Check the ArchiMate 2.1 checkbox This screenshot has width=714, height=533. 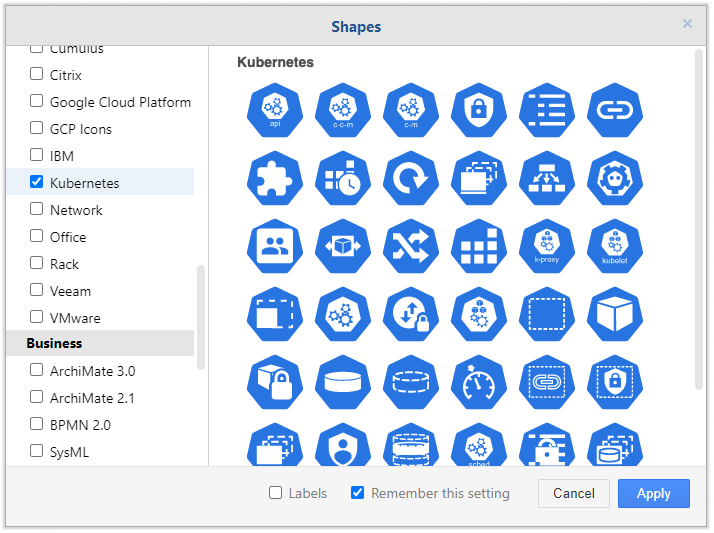pyautogui.click(x=36, y=397)
